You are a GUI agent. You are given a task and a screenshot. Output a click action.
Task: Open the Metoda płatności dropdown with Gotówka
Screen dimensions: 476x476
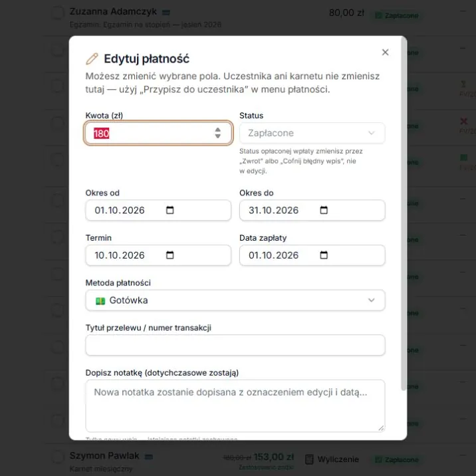(x=235, y=300)
